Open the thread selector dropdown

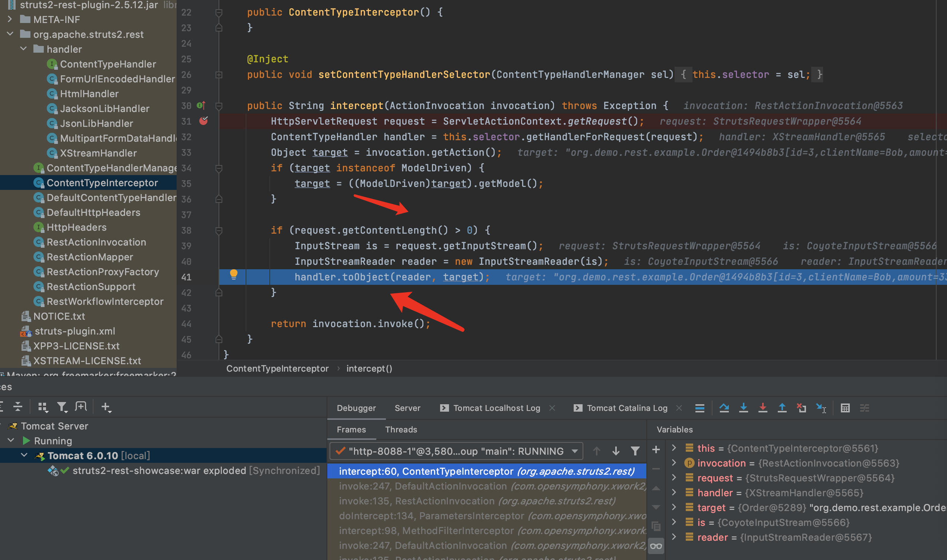tap(456, 451)
